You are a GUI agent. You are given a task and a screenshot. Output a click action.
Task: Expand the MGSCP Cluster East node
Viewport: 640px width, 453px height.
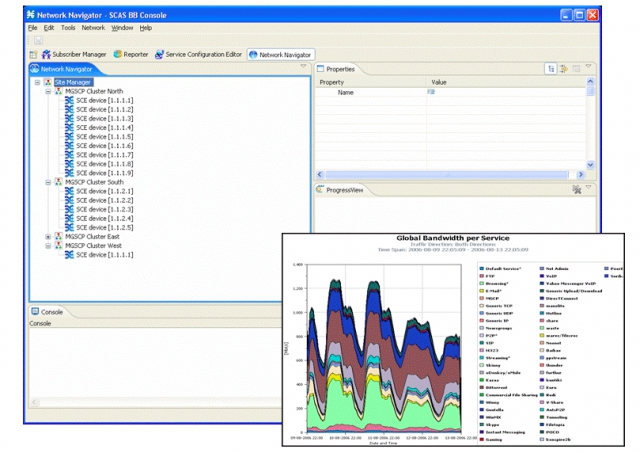[48, 237]
